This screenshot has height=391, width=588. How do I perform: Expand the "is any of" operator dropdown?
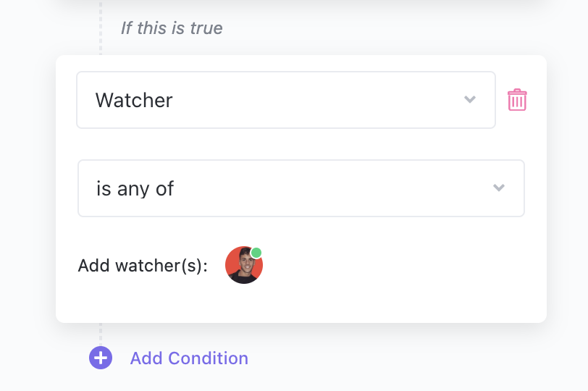(301, 188)
